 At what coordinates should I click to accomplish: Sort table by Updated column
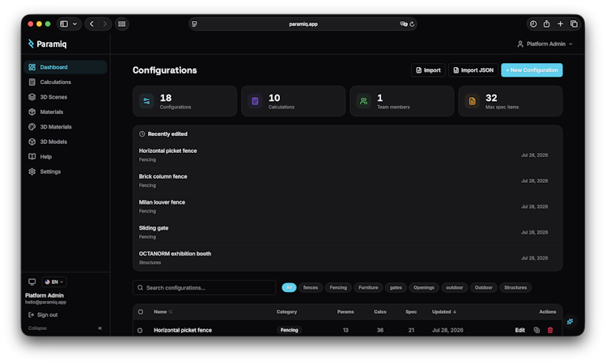[x=444, y=312]
